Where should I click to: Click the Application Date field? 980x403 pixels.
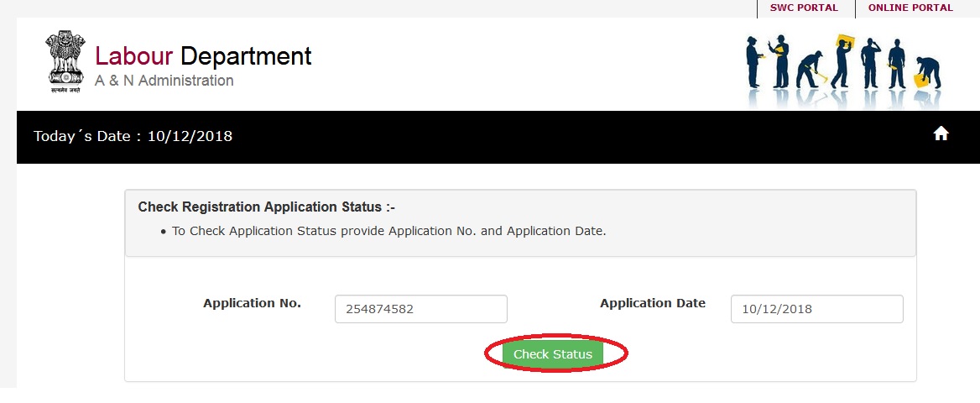(816, 309)
